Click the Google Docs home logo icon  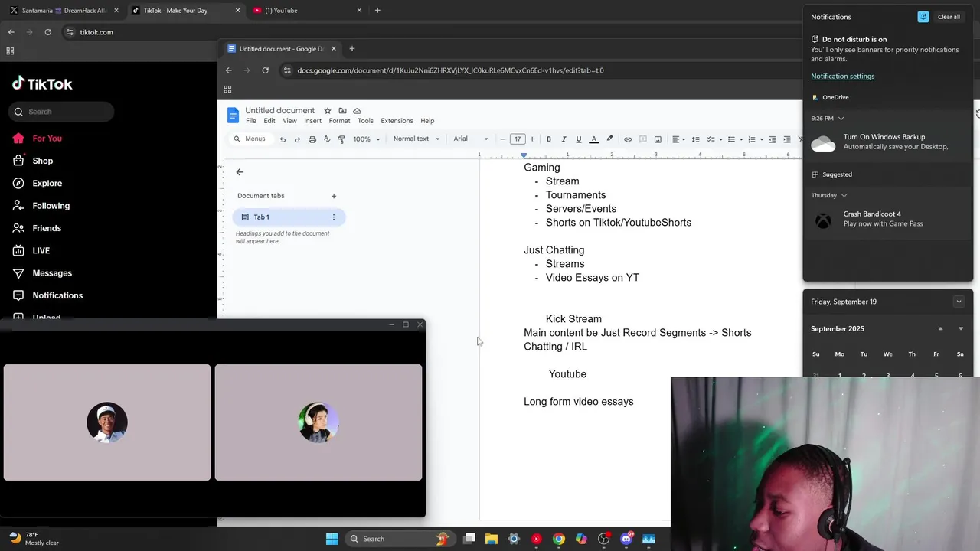233,116
